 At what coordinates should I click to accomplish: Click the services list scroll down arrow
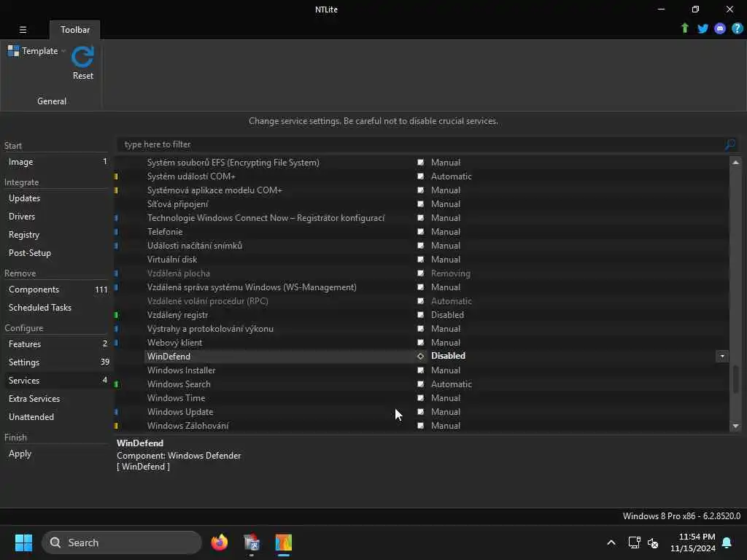click(x=735, y=426)
